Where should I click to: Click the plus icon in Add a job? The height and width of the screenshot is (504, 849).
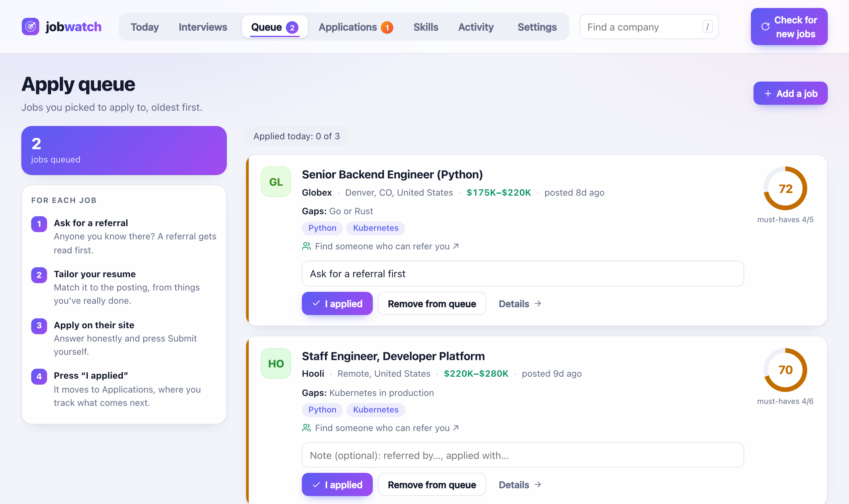click(x=768, y=94)
